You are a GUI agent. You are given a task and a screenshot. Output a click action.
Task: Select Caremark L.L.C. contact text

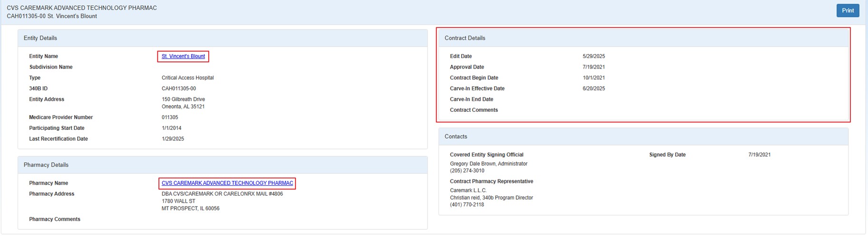pos(468,190)
